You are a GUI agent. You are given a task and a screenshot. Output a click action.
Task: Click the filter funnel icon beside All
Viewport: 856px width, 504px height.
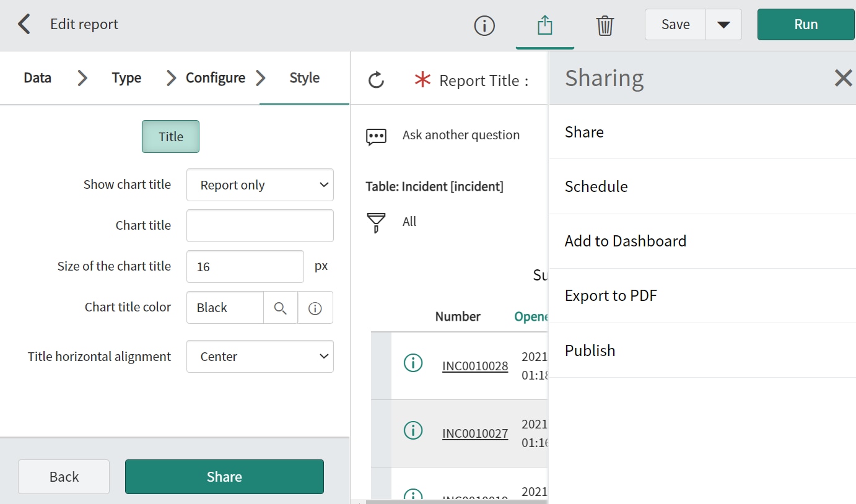pos(376,222)
